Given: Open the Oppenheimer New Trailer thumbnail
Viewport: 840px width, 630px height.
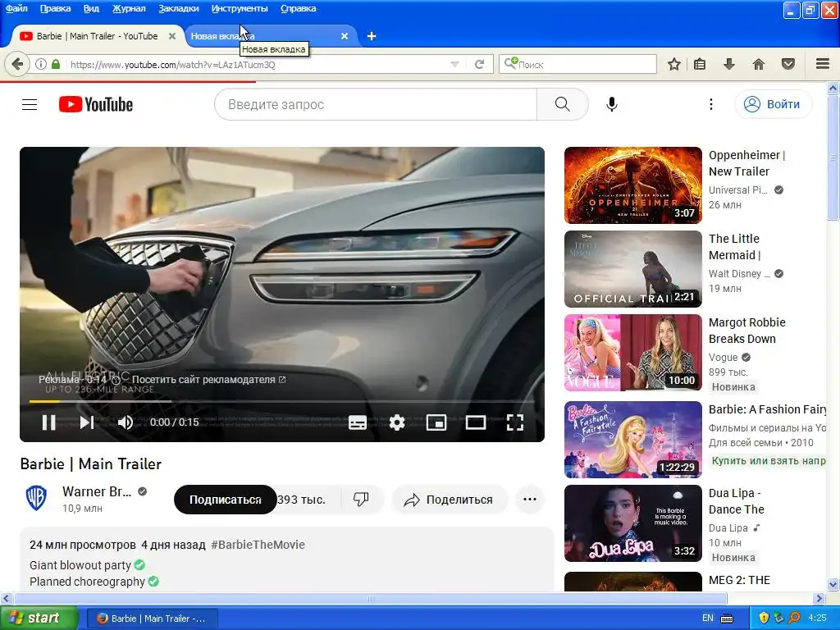Looking at the screenshot, I should point(632,185).
